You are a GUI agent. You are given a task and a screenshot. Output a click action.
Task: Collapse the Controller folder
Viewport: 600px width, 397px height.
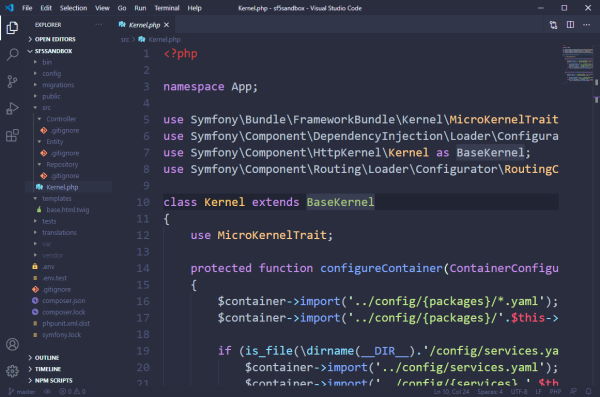pos(61,119)
